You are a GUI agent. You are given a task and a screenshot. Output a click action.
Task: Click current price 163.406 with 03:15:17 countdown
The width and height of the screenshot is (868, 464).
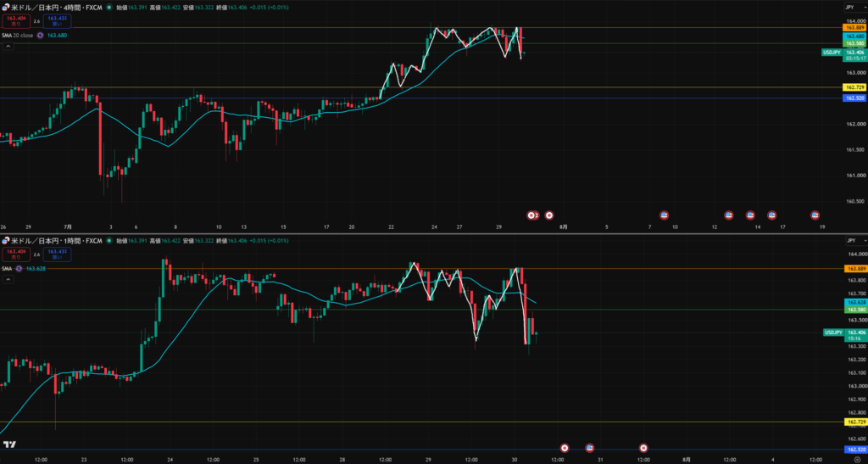856,55
